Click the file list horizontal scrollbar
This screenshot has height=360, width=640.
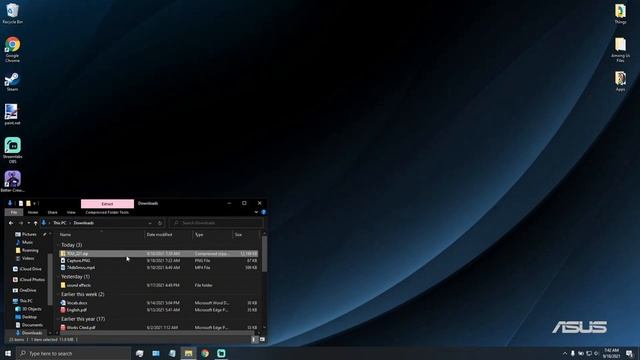coord(158,333)
